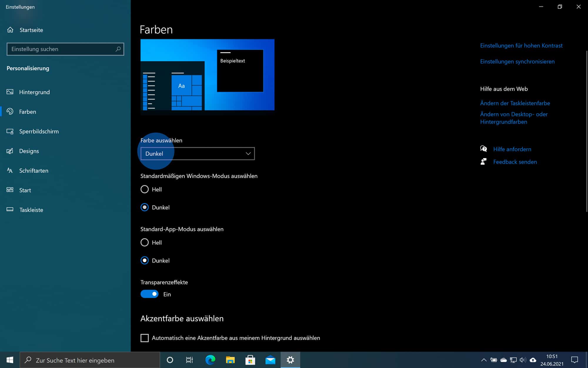Click the Hilfe anfordern headset icon

[483, 149]
